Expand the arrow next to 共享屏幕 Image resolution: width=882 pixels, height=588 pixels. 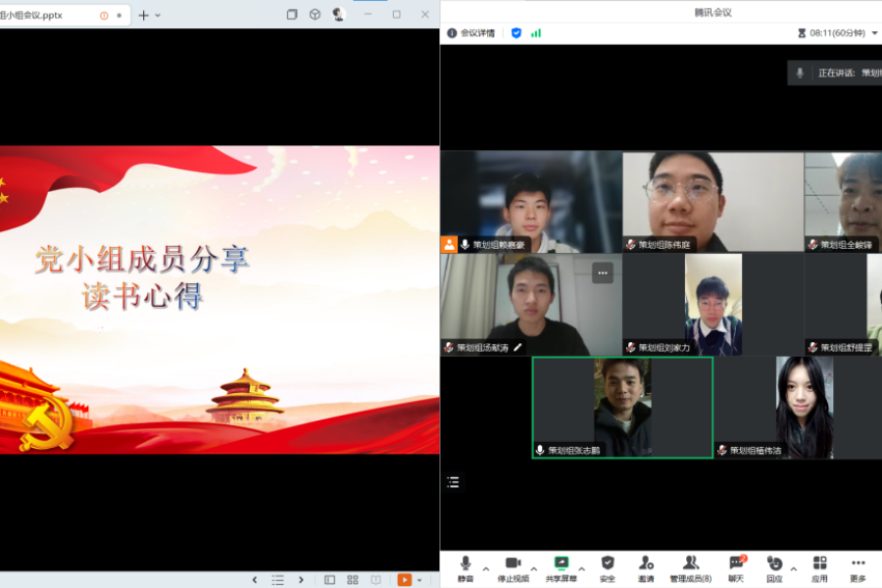tap(582, 568)
